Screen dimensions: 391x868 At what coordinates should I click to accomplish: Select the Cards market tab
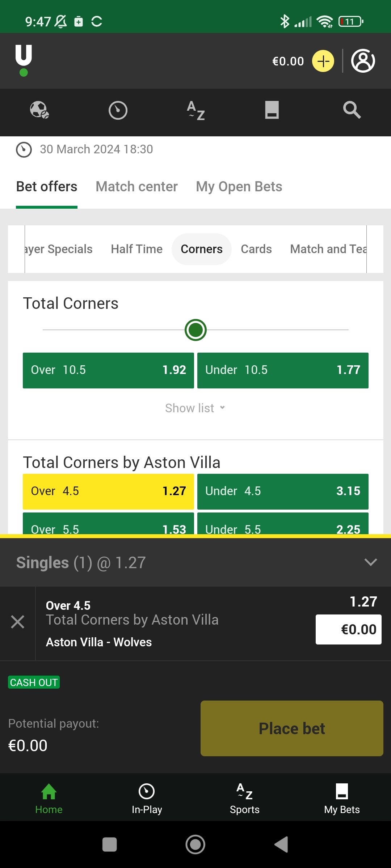click(x=256, y=249)
